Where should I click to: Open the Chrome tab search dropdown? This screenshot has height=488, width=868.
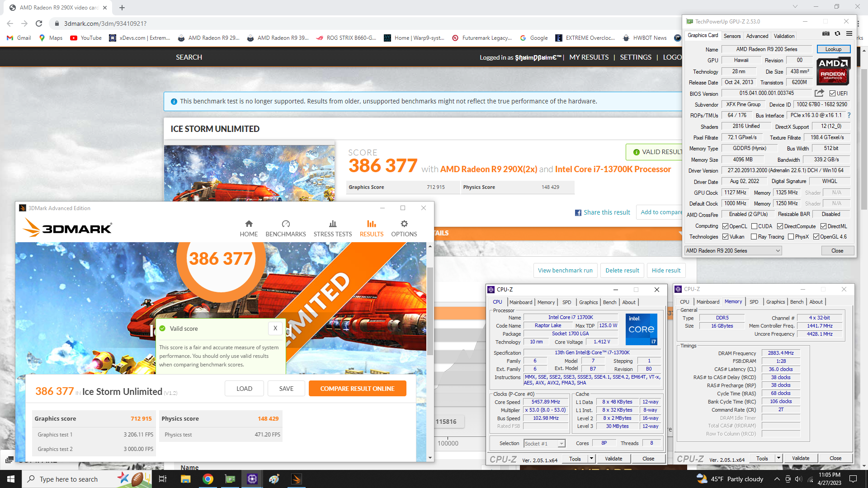795,7
